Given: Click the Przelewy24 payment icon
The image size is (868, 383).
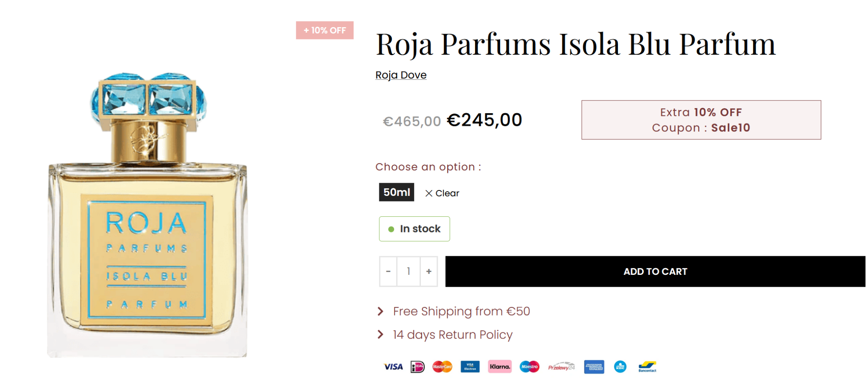Looking at the screenshot, I should [561, 366].
